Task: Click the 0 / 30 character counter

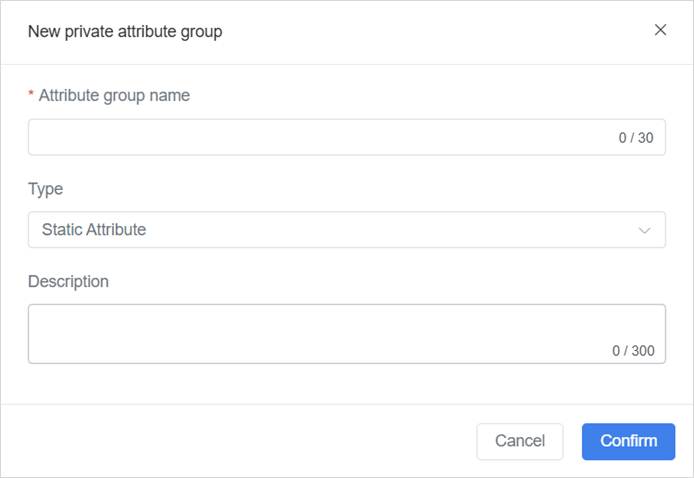Action: [636, 138]
